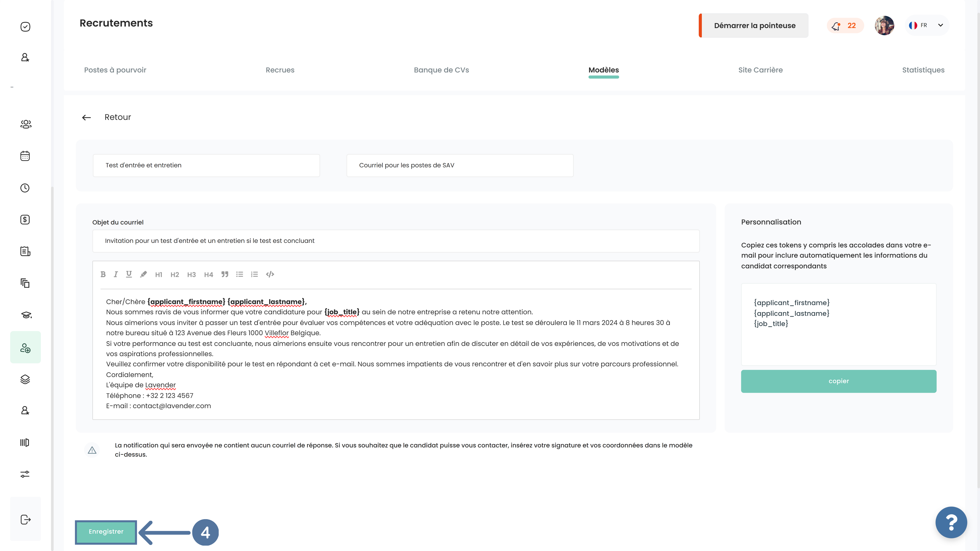Viewport: 980px width, 551px height.
Task: Click the copier button for tokens
Action: pos(839,381)
